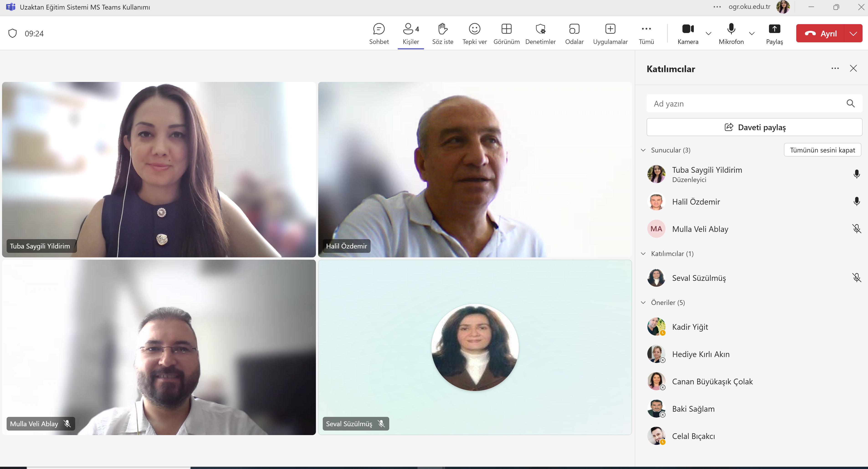Click the Söz iste raise hand icon
This screenshot has height=469, width=868.
442,29
